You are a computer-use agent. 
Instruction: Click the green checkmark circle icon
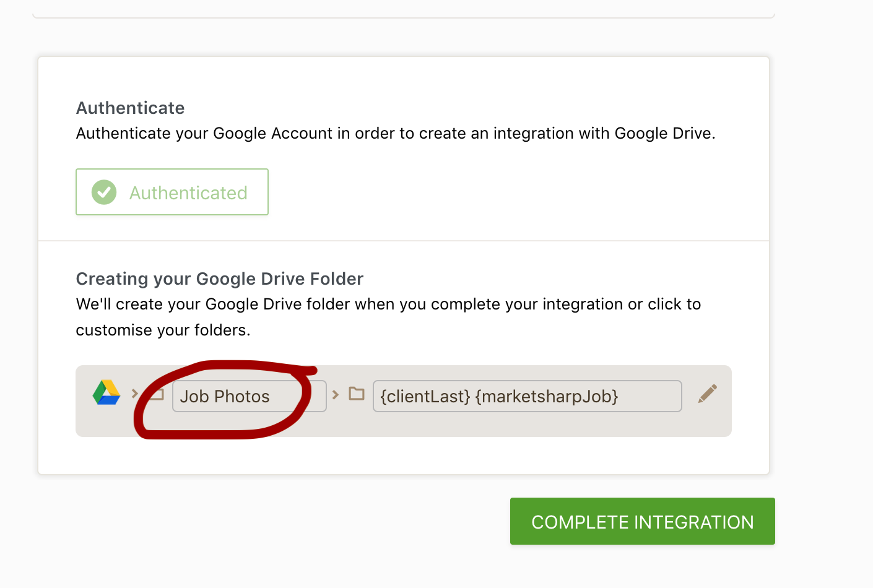(x=104, y=192)
